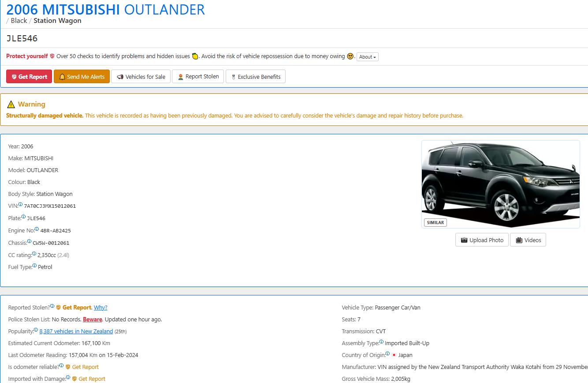588x383 pixels.
Task: Click the info icon beside Reported Stolen
Action: tap(52, 306)
